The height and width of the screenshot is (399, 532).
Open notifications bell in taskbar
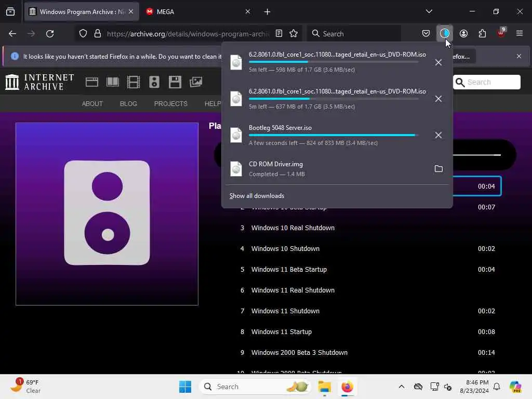[497, 387]
